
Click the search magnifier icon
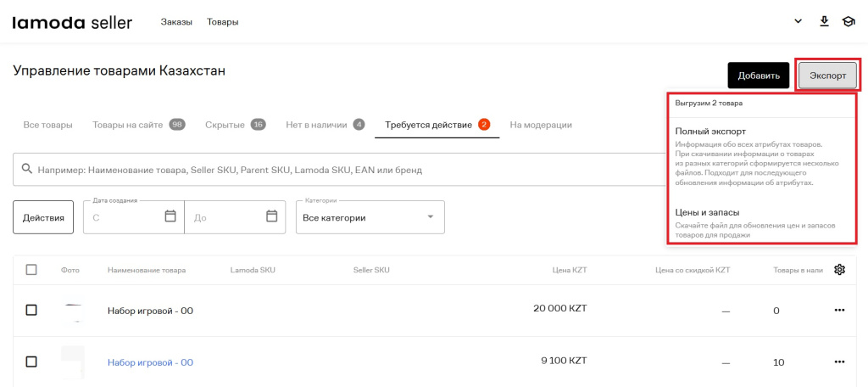[27, 170]
